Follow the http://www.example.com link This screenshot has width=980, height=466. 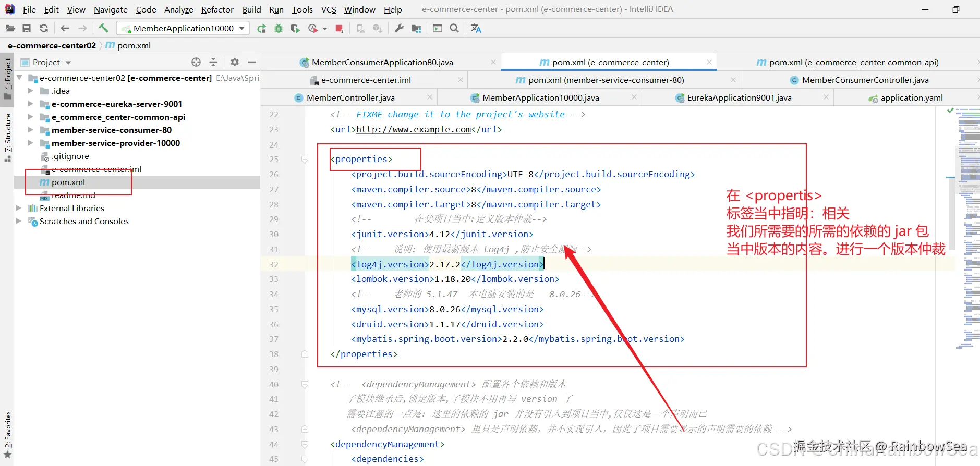point(414,129)
